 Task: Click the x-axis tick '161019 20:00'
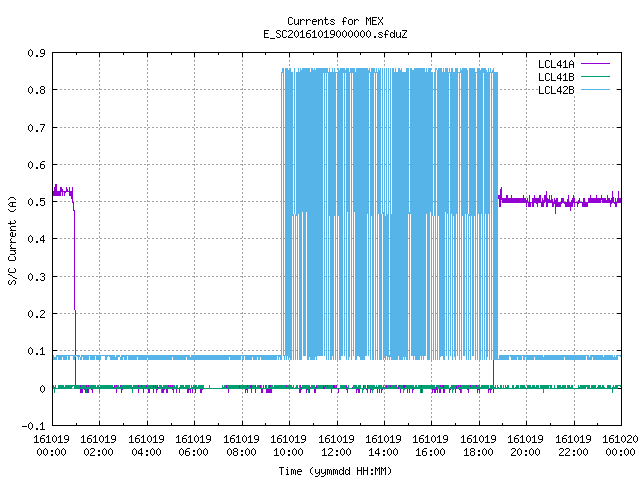point(525,446)
